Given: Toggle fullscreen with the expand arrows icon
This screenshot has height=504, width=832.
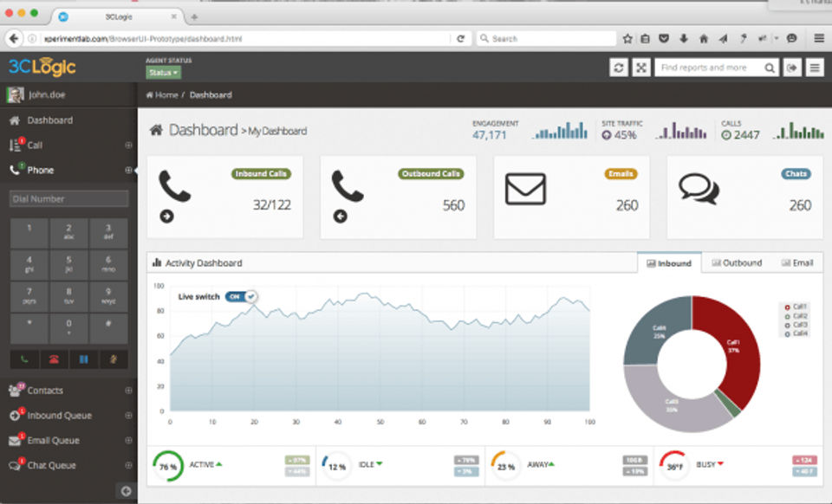Looking at the screenshot, I should click(641, 68).
